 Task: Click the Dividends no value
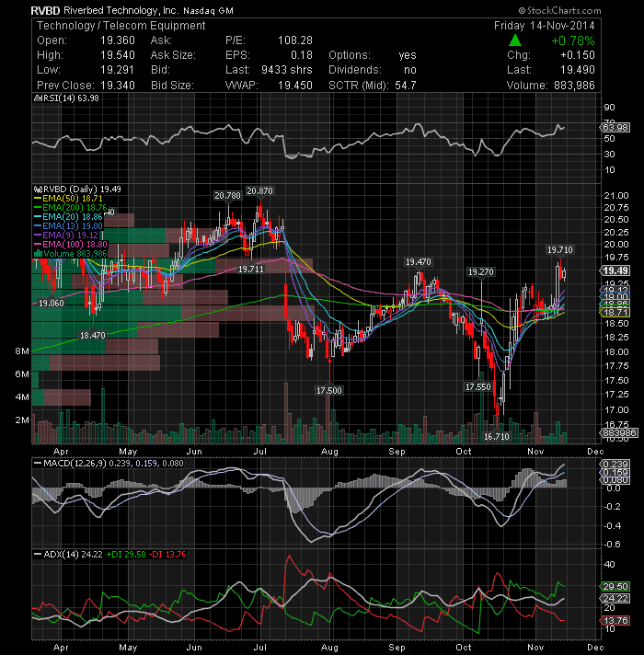click(x=410, y=70)
